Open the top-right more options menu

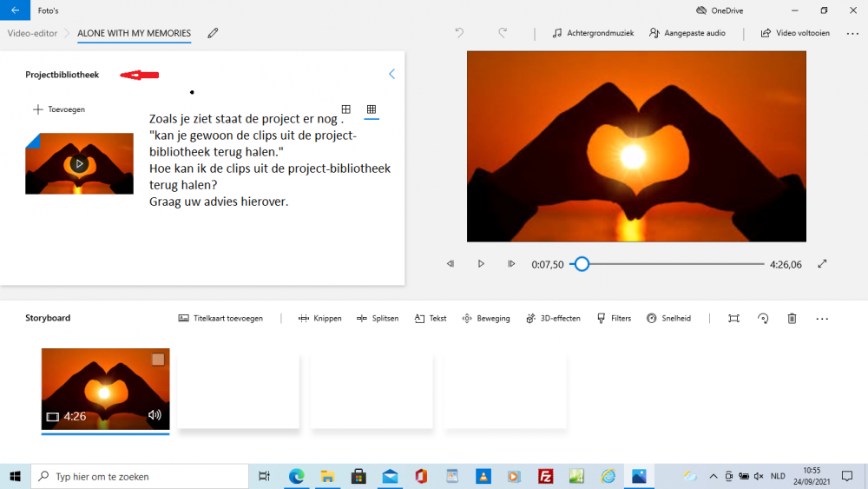(852, 33)
